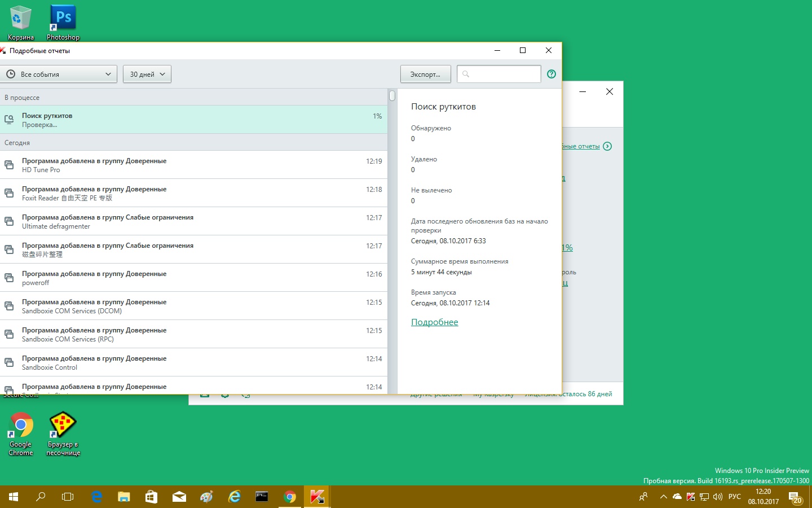The image size is (812, 508).
Task: Open the Kaspersky icon in the taskbar
Action: pos(317,497)
